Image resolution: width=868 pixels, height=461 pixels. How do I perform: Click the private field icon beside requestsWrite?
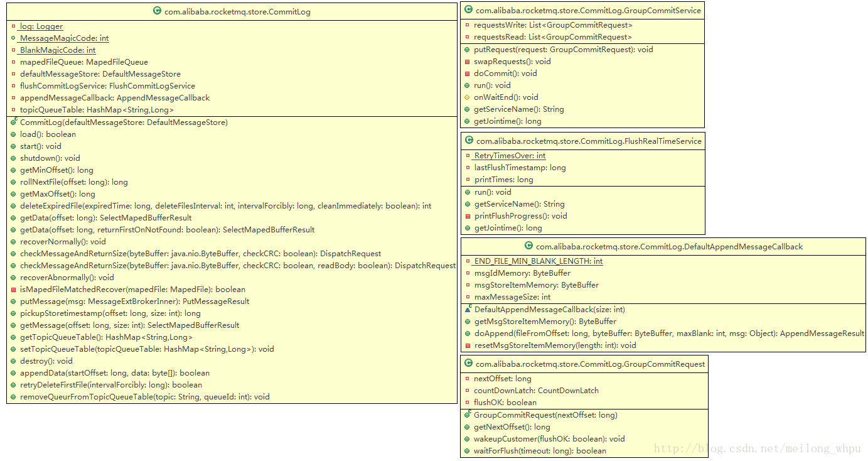point(467,25)
